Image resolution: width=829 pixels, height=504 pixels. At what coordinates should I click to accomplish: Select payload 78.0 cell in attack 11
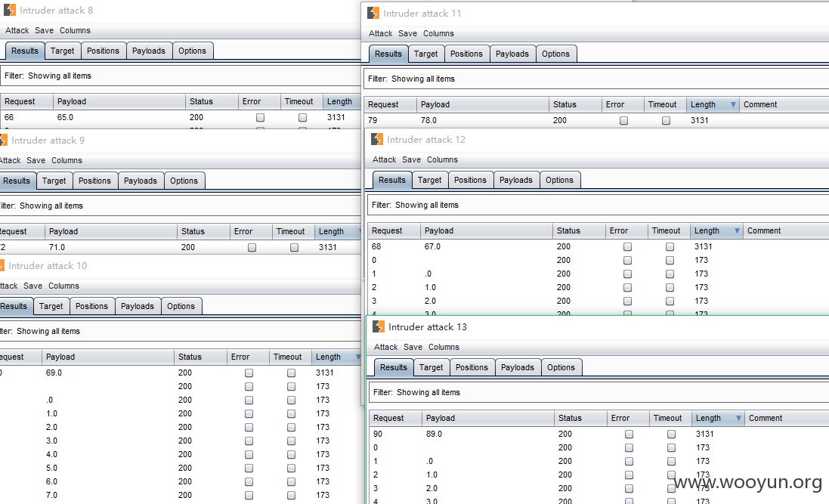coord(483,121)
